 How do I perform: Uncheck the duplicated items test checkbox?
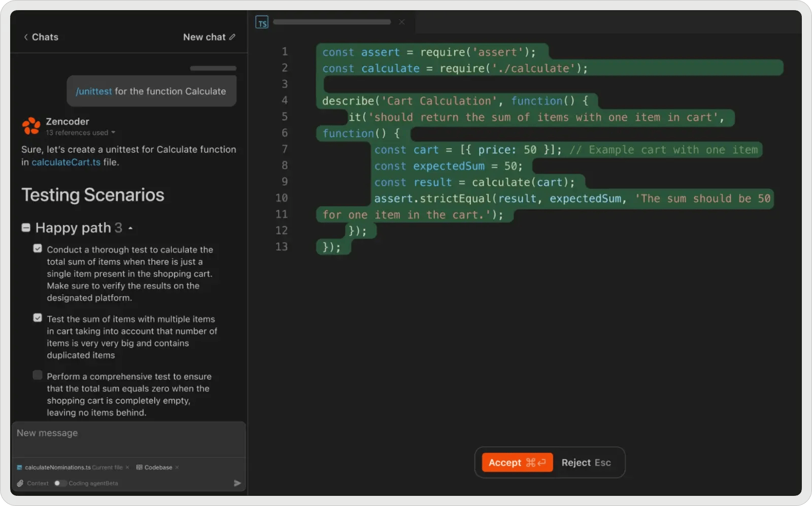point(38,318)
